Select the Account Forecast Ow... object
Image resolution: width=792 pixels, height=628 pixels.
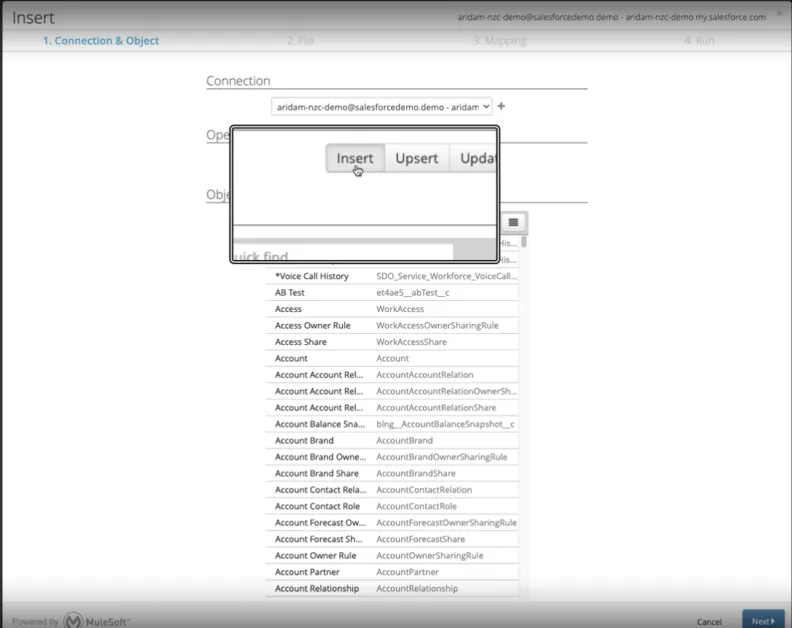[392, 522]
